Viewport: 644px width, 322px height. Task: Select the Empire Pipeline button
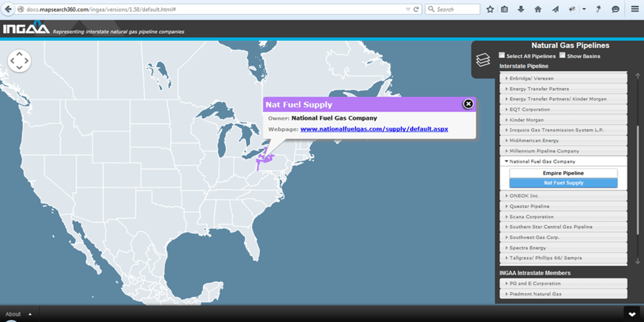point(563,173)
